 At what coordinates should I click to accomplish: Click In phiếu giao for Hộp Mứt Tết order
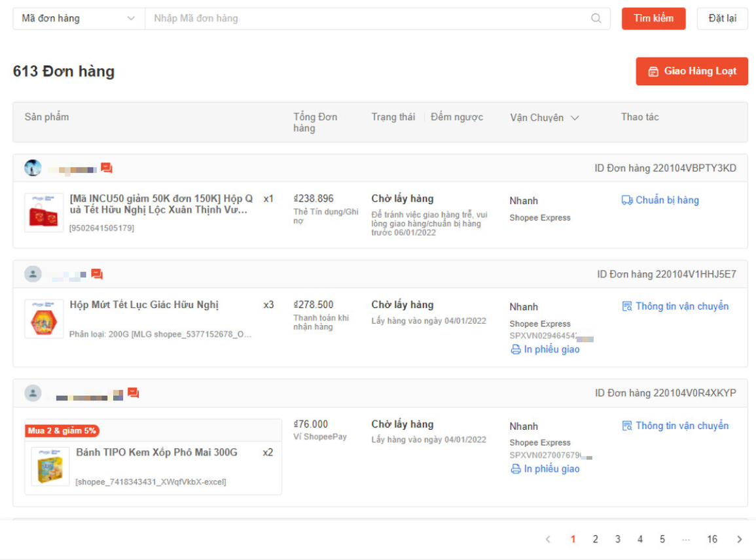[545, 349]
